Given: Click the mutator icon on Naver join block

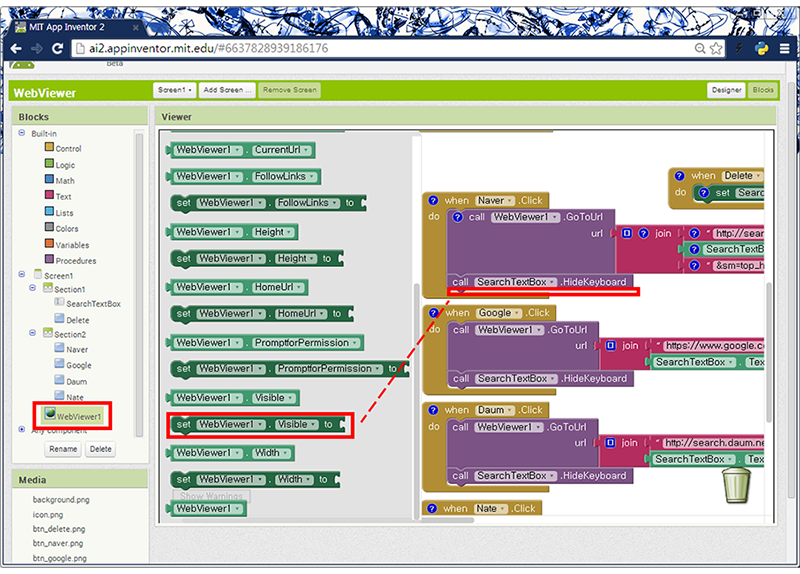Looking at the screenshot, I should [627, 233].
